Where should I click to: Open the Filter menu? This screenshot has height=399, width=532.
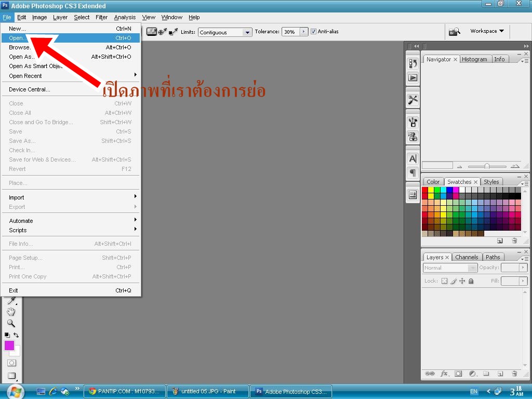point(101,17)
